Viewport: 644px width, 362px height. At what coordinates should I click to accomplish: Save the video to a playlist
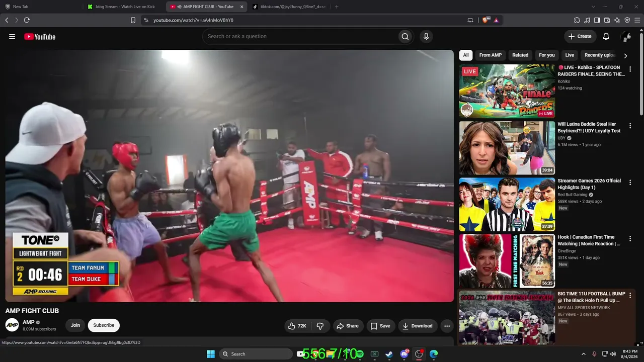380,326
